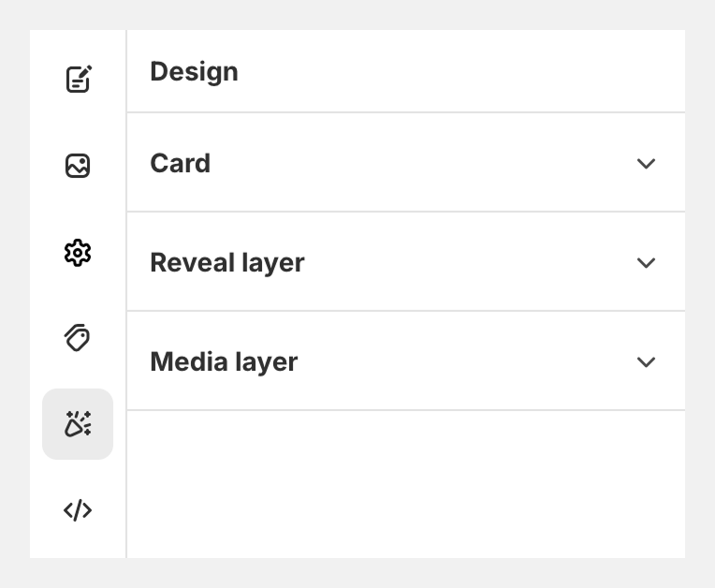Select the highlighted confetti design icon
This screenshot has height=588, width=715.
coord(78,424)
